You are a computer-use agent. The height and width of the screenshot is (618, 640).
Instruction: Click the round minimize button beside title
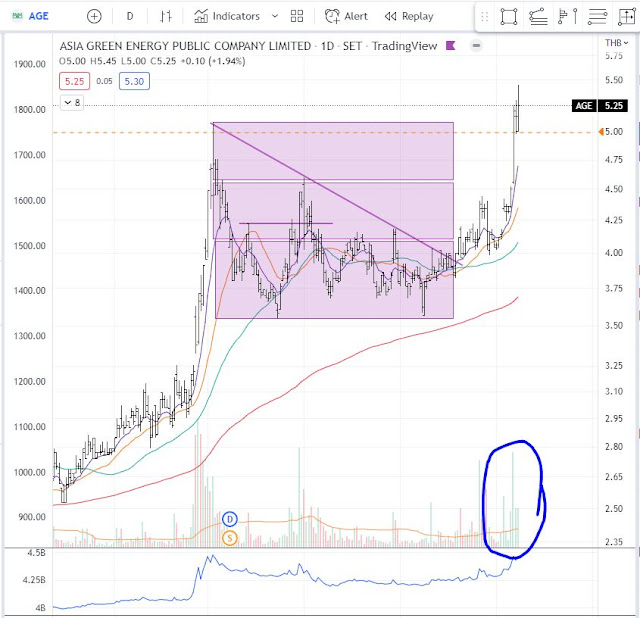point(476,45)
